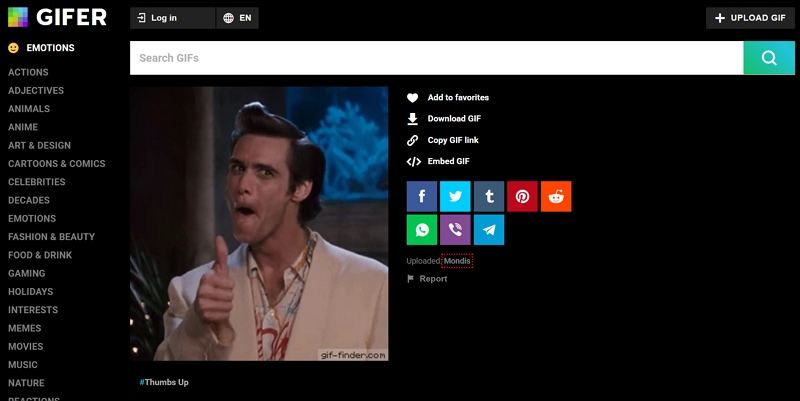The width and height of the screenshot is (800, 401).
Task: Click the chain link icon
Action: (413, 140)
